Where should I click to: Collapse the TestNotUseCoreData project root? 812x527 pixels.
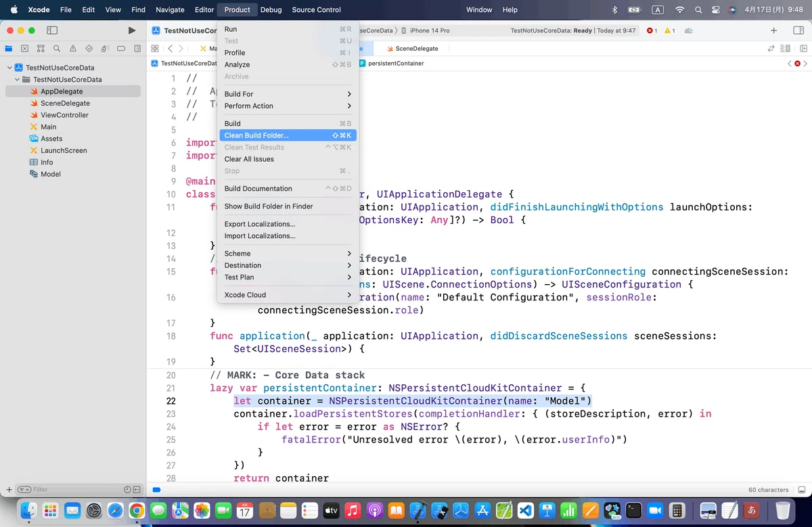coord(9,68)
